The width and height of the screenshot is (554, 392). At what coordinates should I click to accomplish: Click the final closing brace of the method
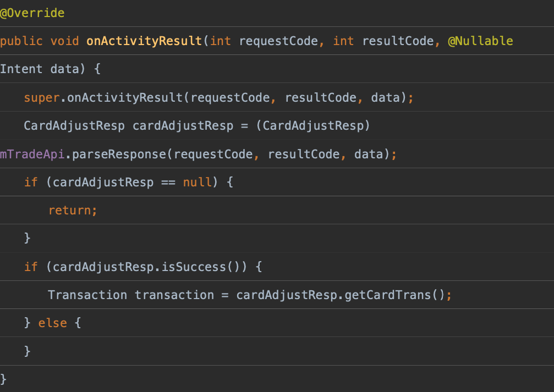(4, 379)
